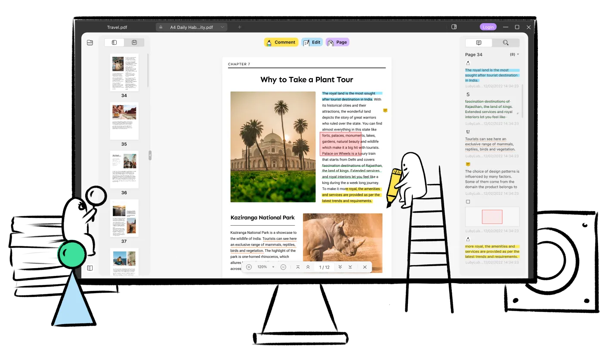The height and width of the screenshot is (364, 605).
Task: Select the red rectangle comment preview
Action: point(492,217)
